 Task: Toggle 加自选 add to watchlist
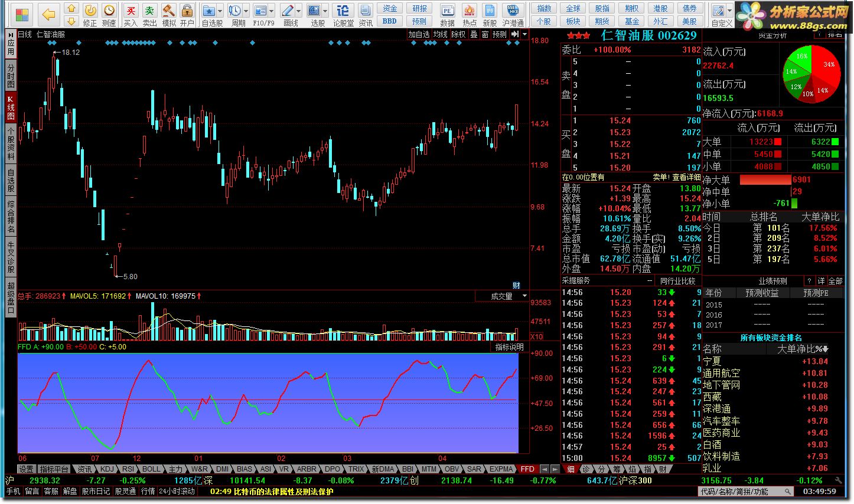(419, 35)
